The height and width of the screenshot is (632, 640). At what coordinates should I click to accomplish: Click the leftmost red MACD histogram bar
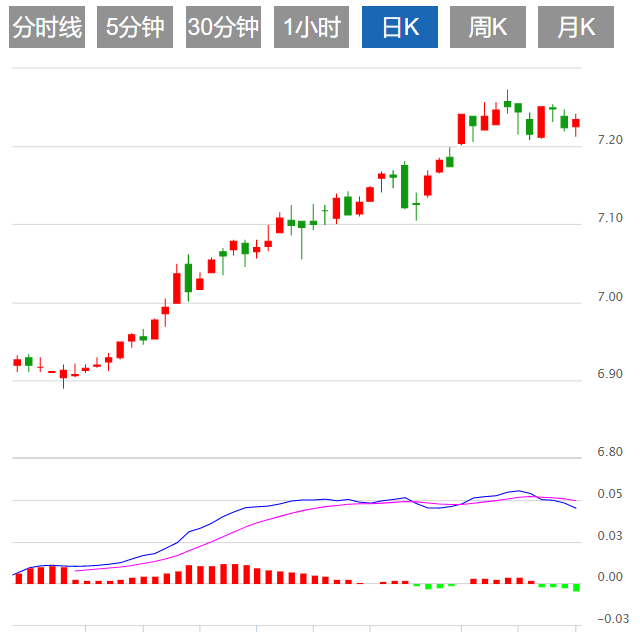click(x=17, y=577)
